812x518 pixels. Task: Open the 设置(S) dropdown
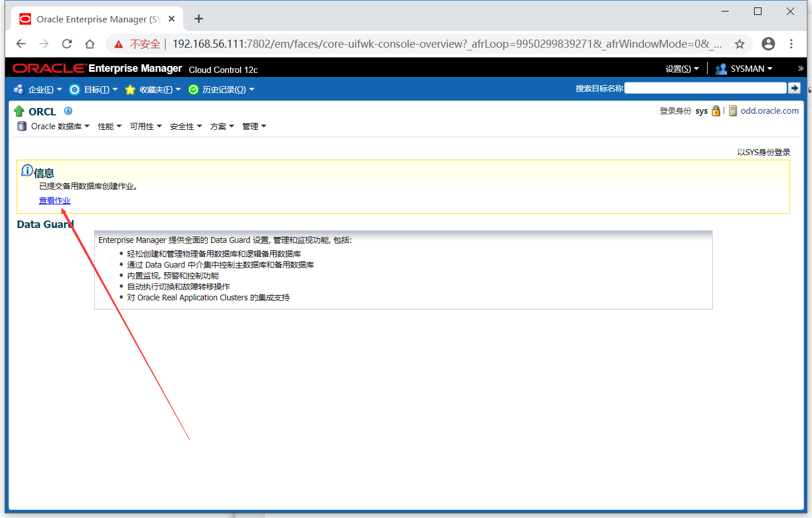682,69
